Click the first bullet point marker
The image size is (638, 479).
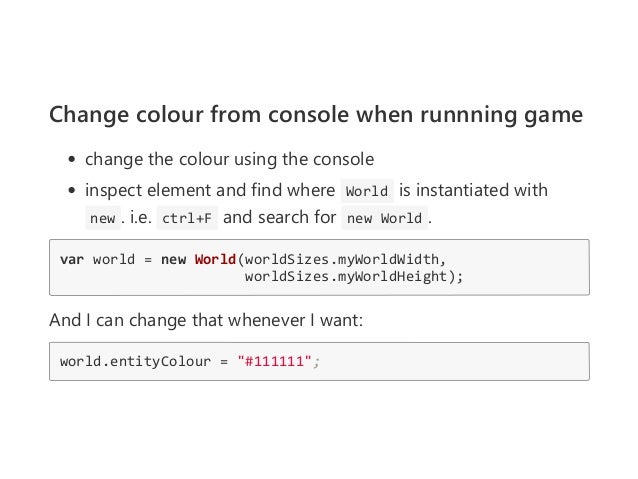(x=72, y=159)
